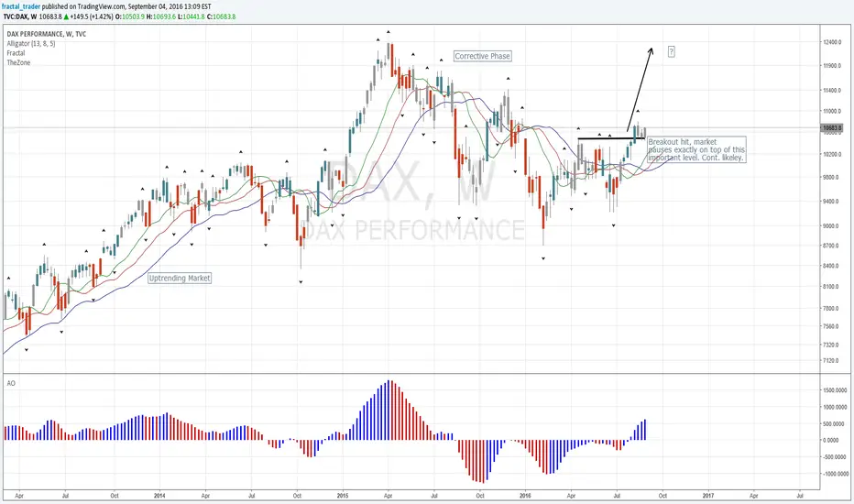Click the "9800.0" price axis label

(830, 177)
